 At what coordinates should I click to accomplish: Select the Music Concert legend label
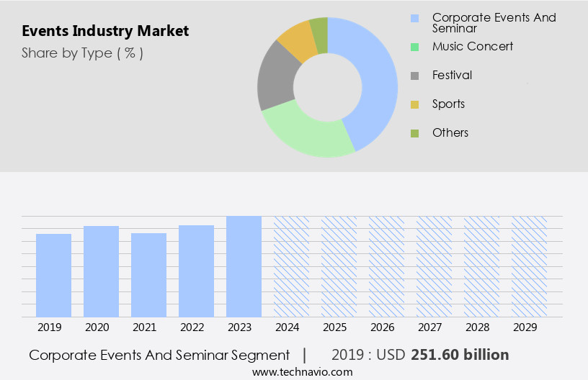click(472, 47)
